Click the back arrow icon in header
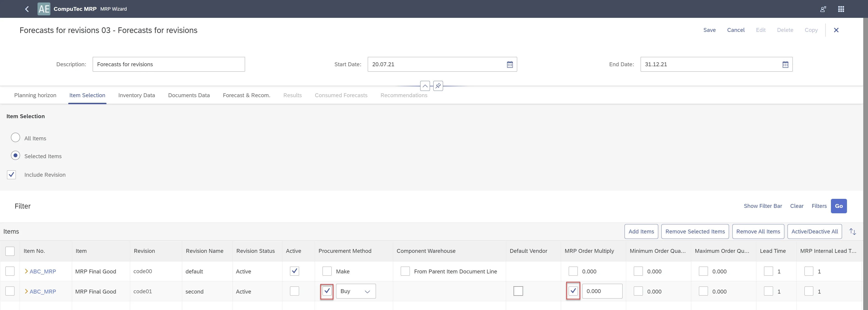The image size is (868, 310). pyautogui.click(x=27, y=9)
